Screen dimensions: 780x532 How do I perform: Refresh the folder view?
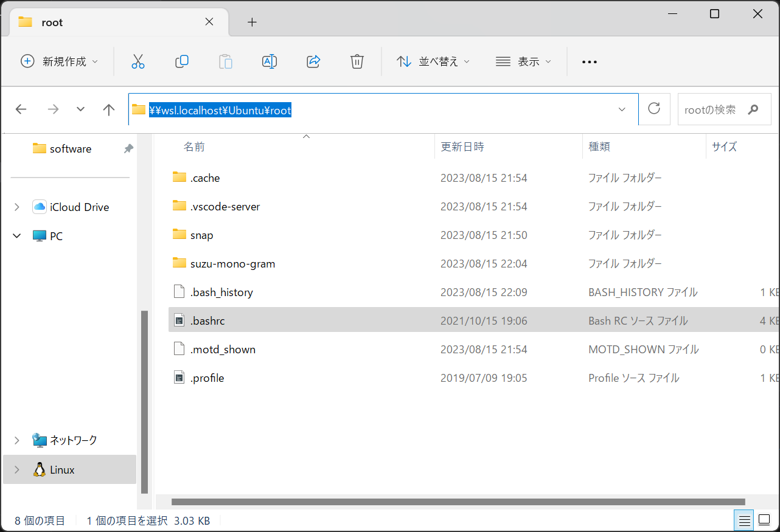point(654,109)
